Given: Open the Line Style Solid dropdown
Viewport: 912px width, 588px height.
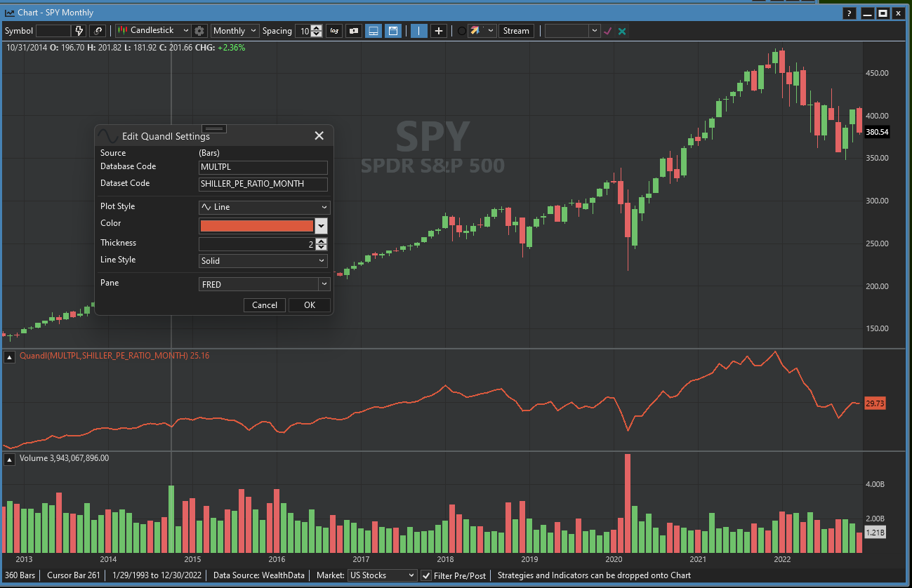Looking at the screenshot, I should [x=265, y=260].
